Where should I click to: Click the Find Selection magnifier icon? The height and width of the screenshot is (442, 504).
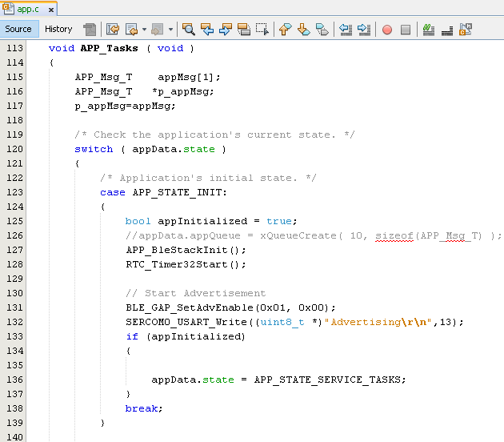pos(189,30)
